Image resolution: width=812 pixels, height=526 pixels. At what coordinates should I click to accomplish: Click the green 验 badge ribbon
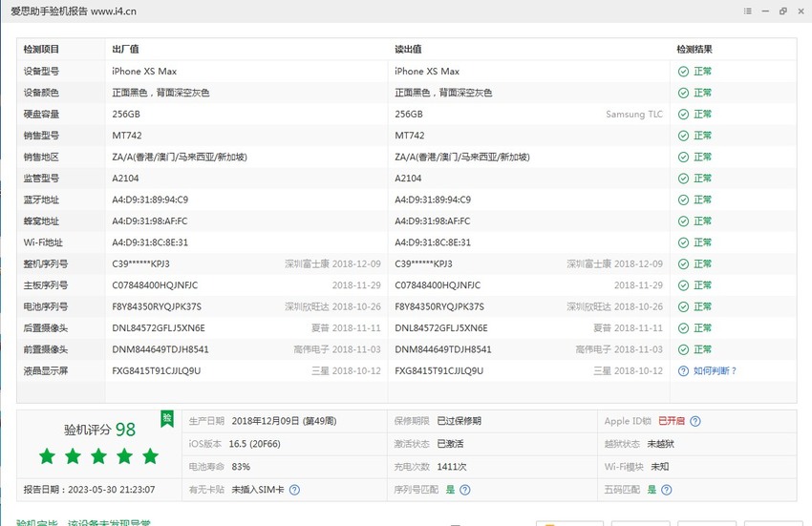coord(167,419)
